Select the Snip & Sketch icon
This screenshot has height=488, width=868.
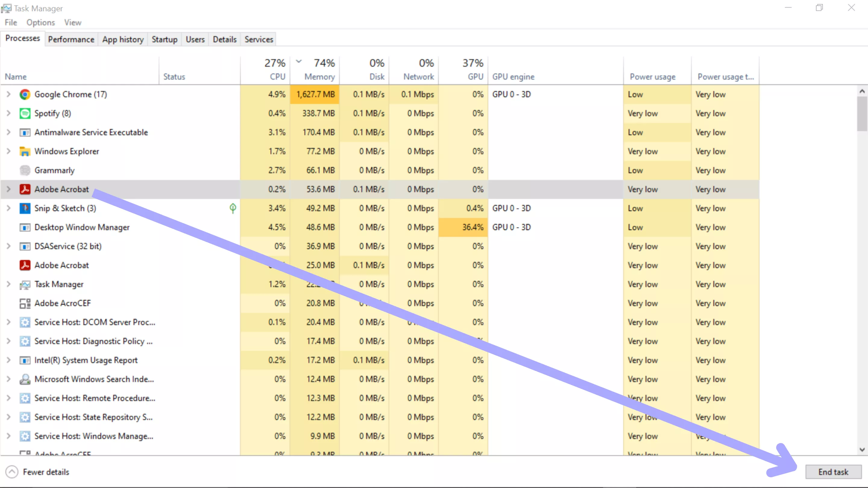tap(25, 208)
